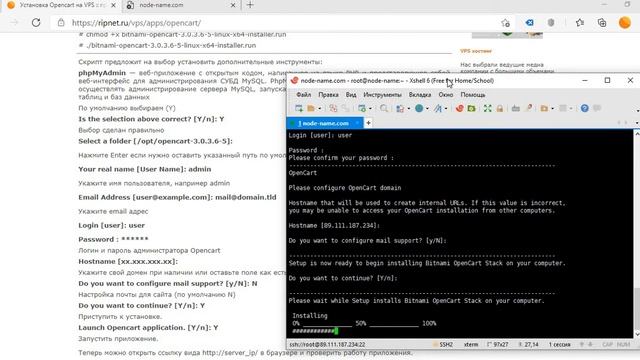
Task: Click the blue extension icon in browser
Action: [x=529, y=23]
